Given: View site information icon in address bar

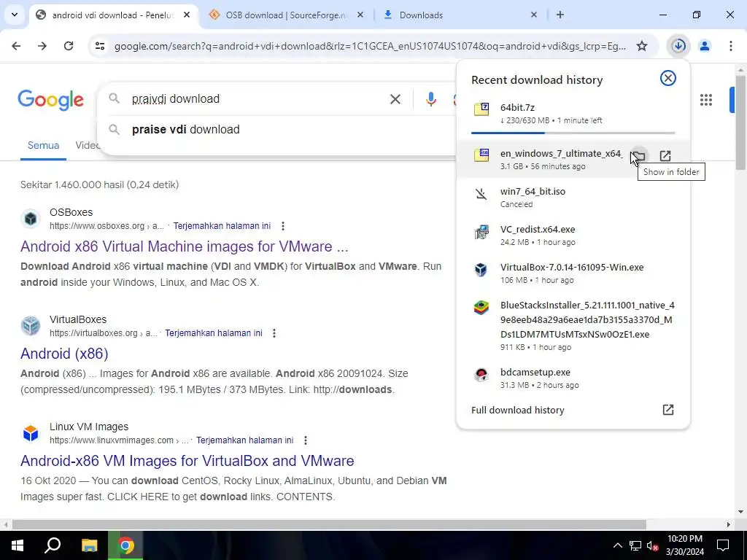Looking at the screenshot, I should click(x=99, y=46).
